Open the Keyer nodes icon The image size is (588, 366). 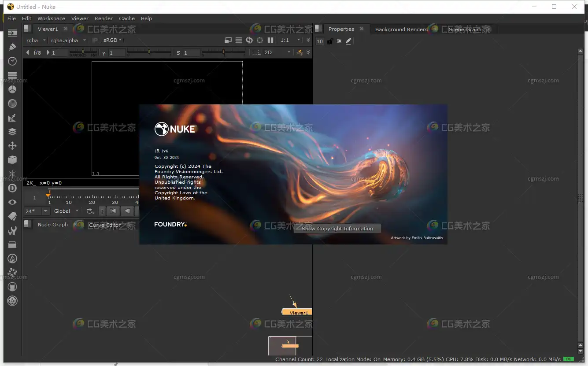(x=12, y=118)
